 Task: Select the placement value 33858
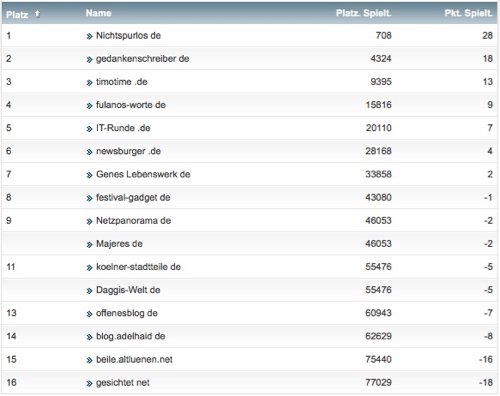pyautogui.click(x=379, y=174)
